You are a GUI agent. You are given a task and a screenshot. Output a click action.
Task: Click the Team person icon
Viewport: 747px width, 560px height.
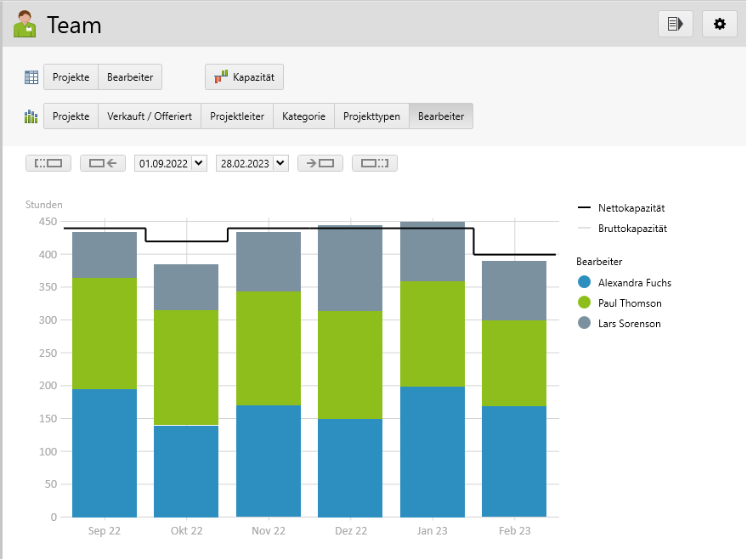point(25,25)
